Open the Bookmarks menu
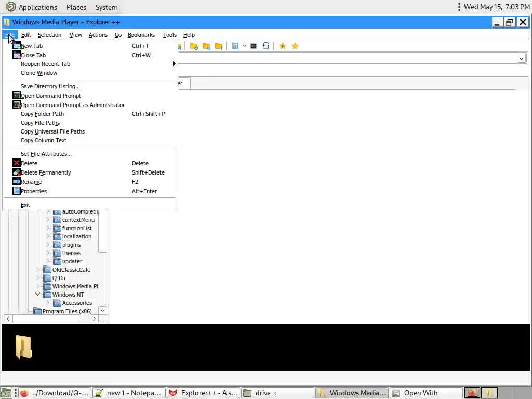The height and width of the screenshot is (399, 532). pos(141,35)
